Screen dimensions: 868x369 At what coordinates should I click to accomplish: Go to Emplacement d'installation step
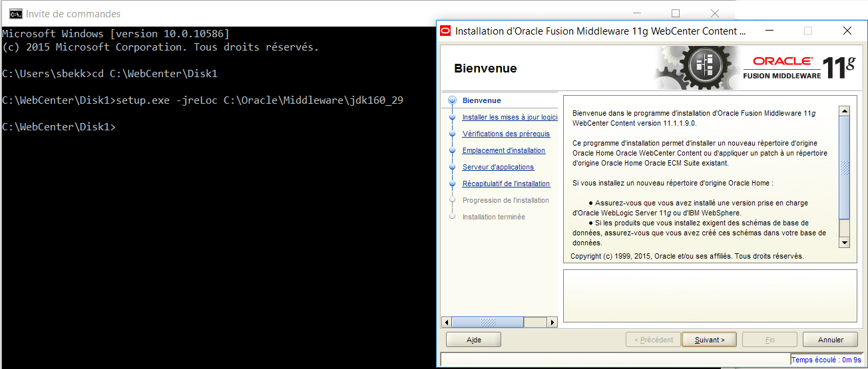point(503,150)
